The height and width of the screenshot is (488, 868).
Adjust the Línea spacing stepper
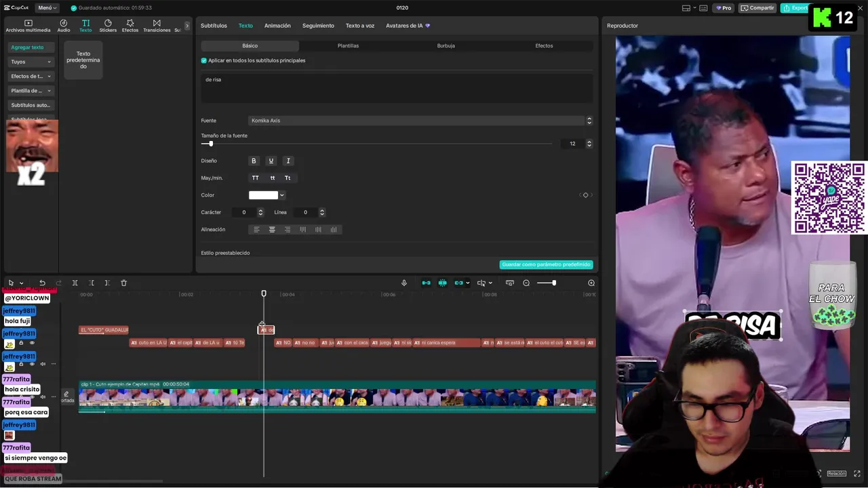[x=321, y=212]
